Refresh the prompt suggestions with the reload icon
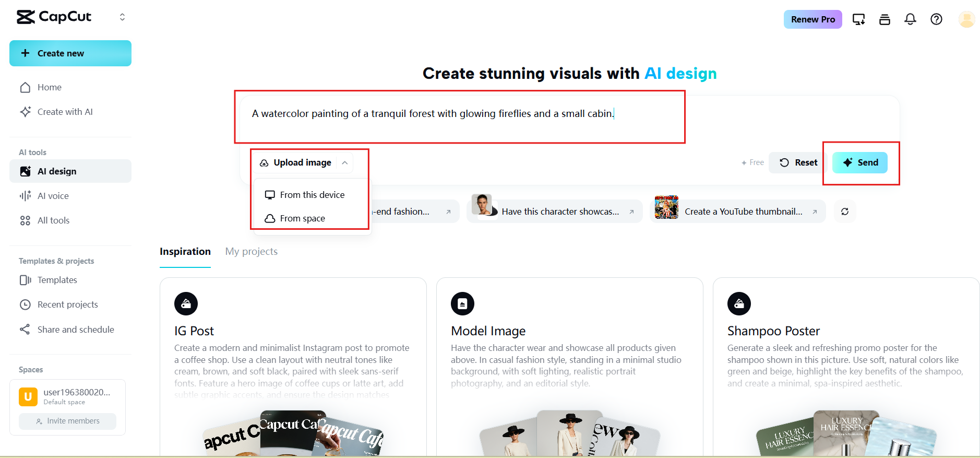Viewport: 980px width, 458px height. [844, 212]
